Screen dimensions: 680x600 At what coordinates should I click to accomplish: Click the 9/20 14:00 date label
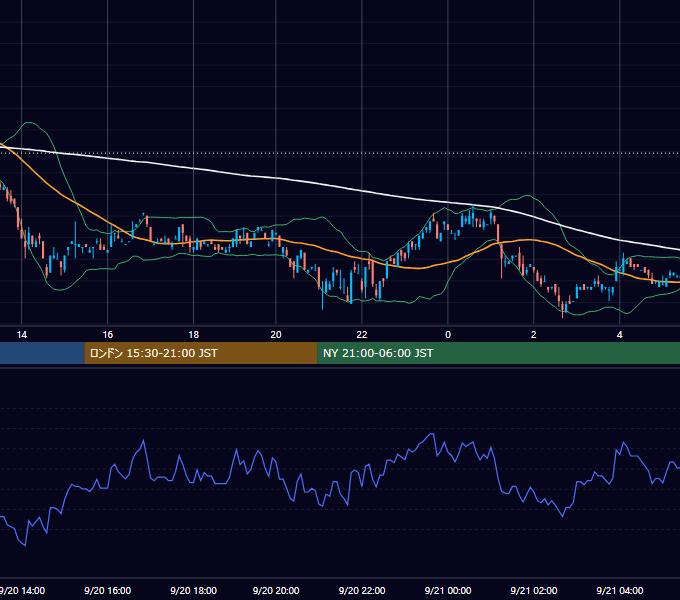(22, 590)
